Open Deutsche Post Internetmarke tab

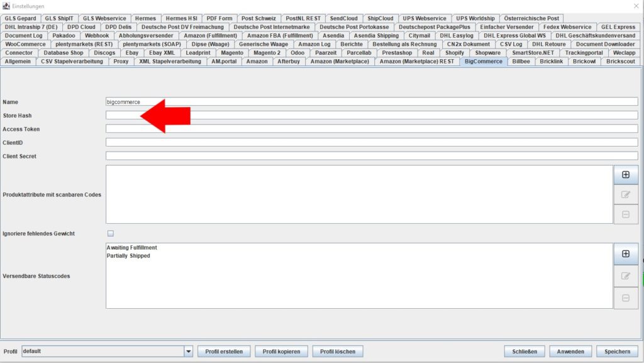pyautogui.click(x=272, y=27)
